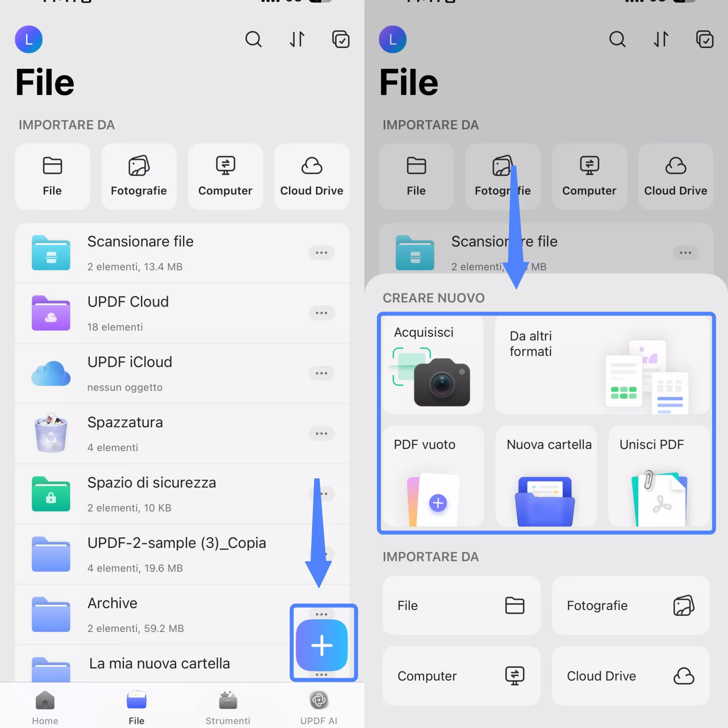Screen dimensions: 728x728
Task: Open the Spazio di sicurezza folder
Action: click(x=151, y=494)
